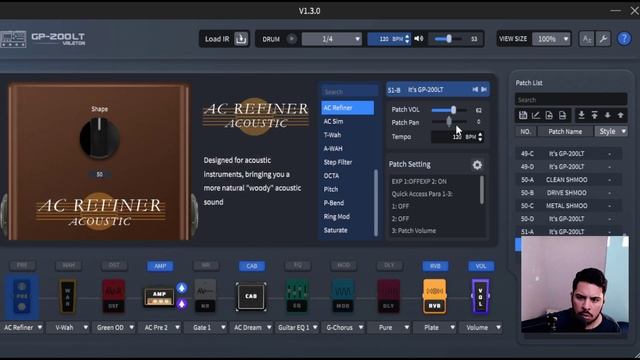Open Patch Setting gear icon
Image resolution: width=640 pixels, height=360 pixels.
pyautogui.click(x=477, y=164)
